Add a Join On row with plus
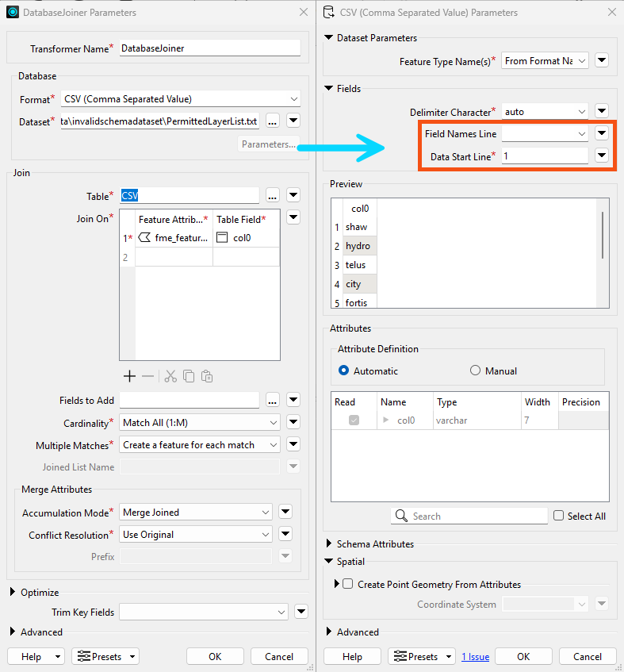The width and height of the screenshot is (624, 672). click(129, 376)
